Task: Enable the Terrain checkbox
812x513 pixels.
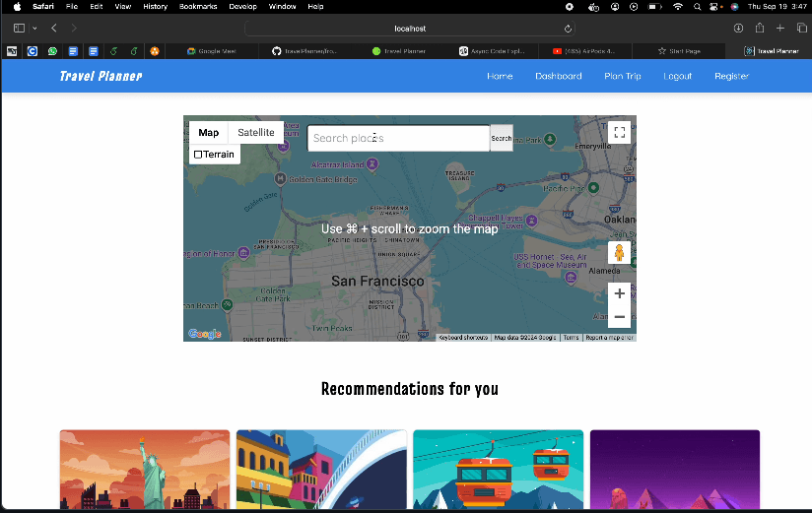Action: click(198, 155)
